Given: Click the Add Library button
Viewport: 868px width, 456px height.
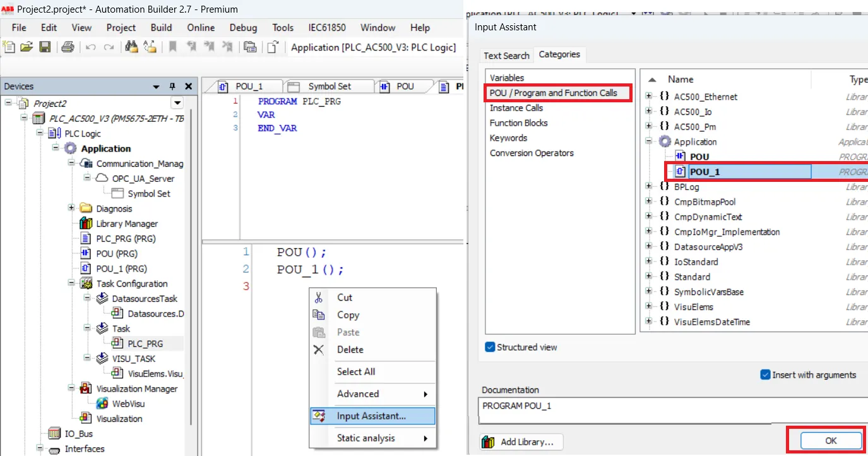Looking at the screenshot, I should [521, 442].
